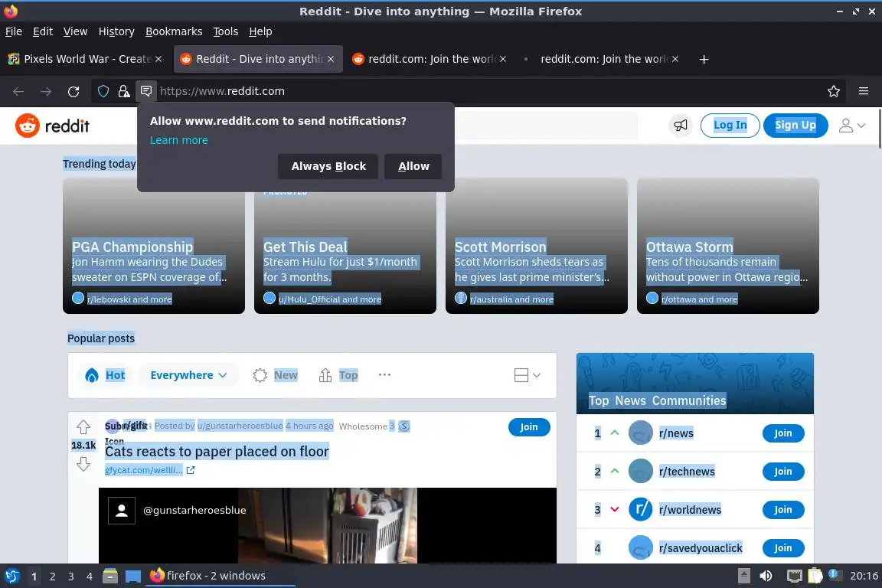Image resolution: width=882 pixels, height=588 pixels.
Task: Click the clipboard icon in system tray
Action: [x=815, y=576]
